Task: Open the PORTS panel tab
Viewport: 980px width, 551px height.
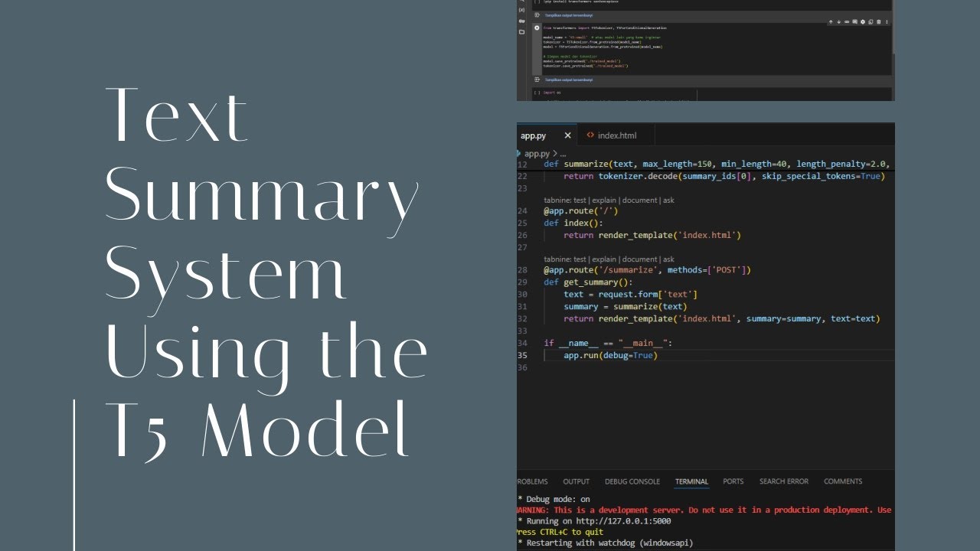Action: pos(733,481)
